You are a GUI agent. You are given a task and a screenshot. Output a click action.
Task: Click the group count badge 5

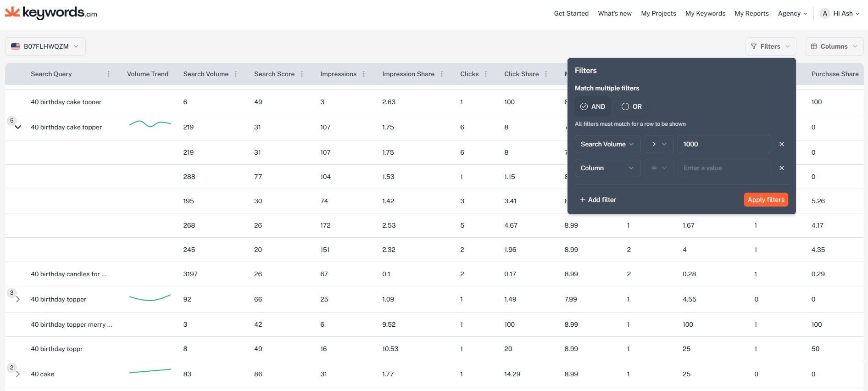click(12, 121)
